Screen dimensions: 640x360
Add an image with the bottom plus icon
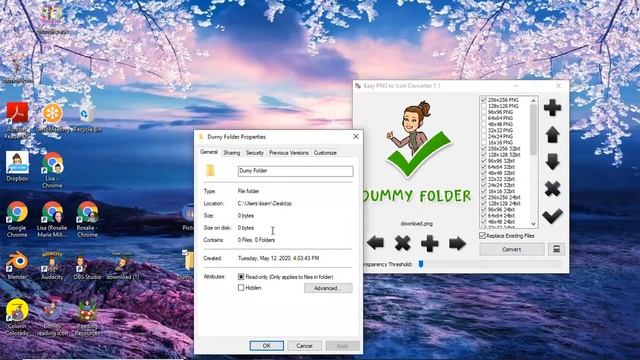pos(430,243)
